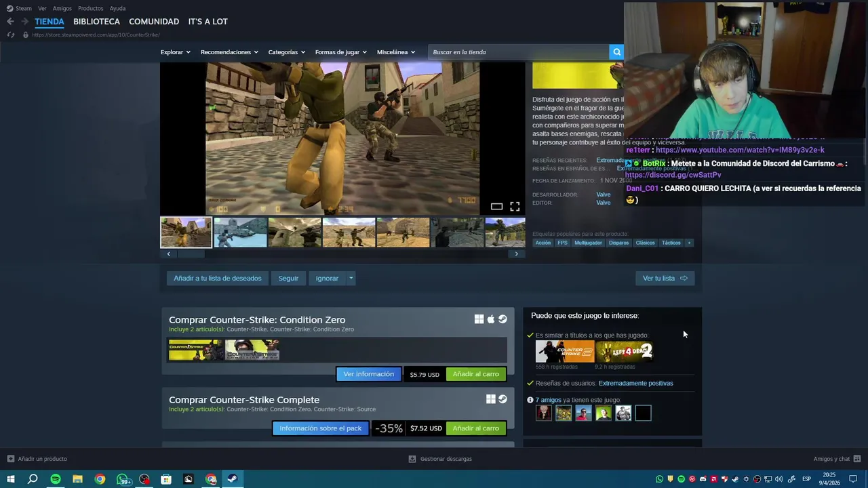
Task: Open the Counter-Strike 2 similar game thumbnail
Action: [x=565, y=351]
